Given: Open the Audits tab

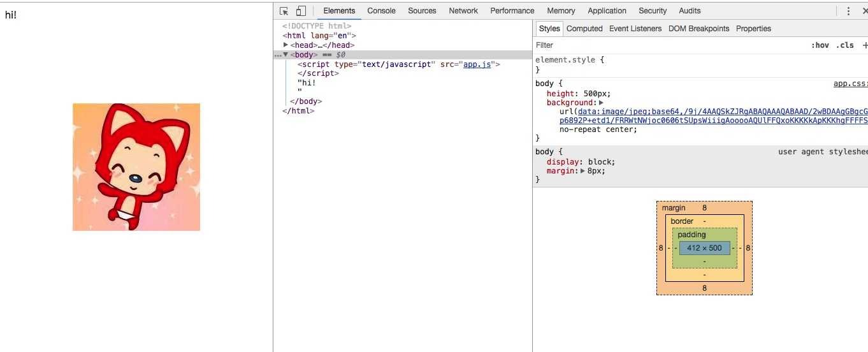Looking at the screenshot, I should pyautogui.click(x=690, y=11).
